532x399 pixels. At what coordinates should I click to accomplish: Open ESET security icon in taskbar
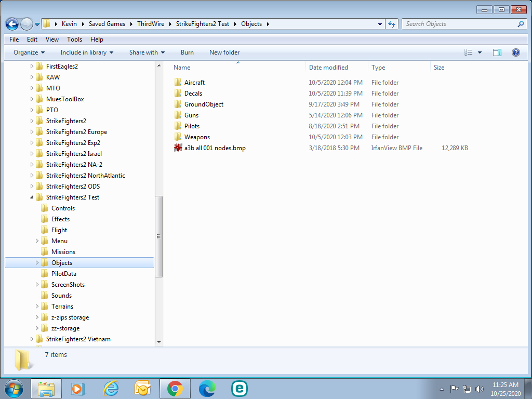coord(240,389)
